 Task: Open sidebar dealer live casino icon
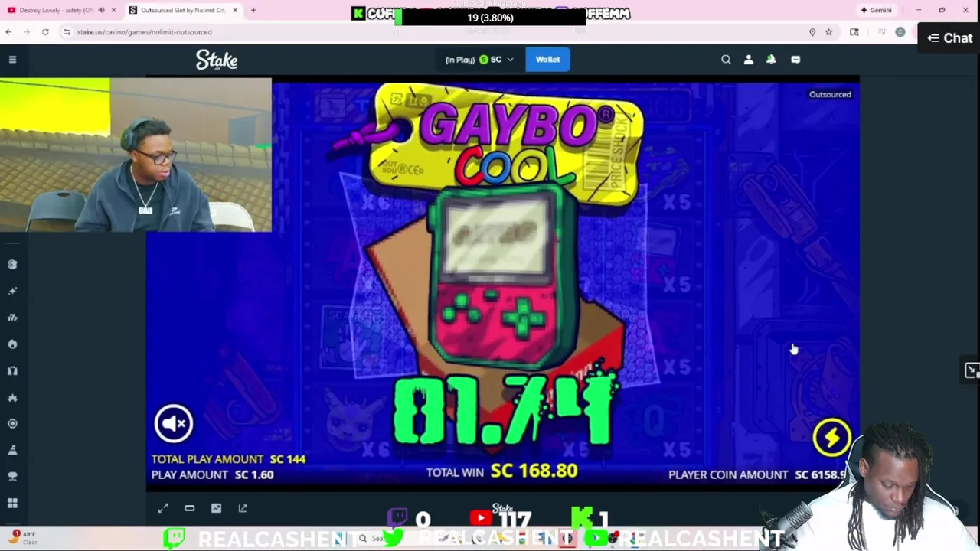12,370
